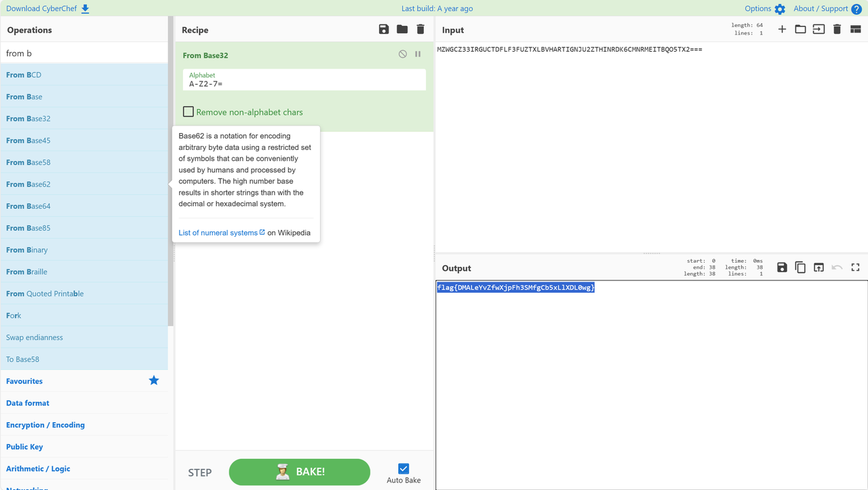Toggle the Auto Bake checkbox
868x490 pixels.
tap(403, 468)
